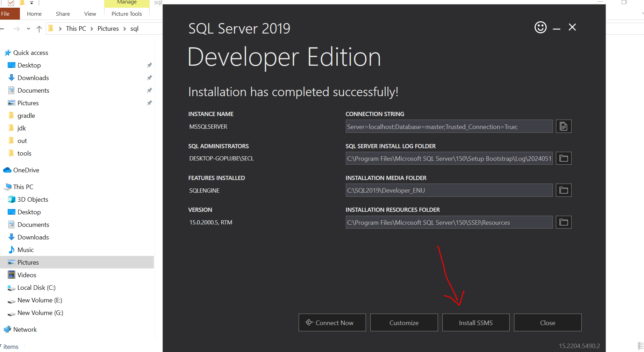
Task: Minimize the SQL Server installer window
Action: pyautogui.click(x=557, y=28)
